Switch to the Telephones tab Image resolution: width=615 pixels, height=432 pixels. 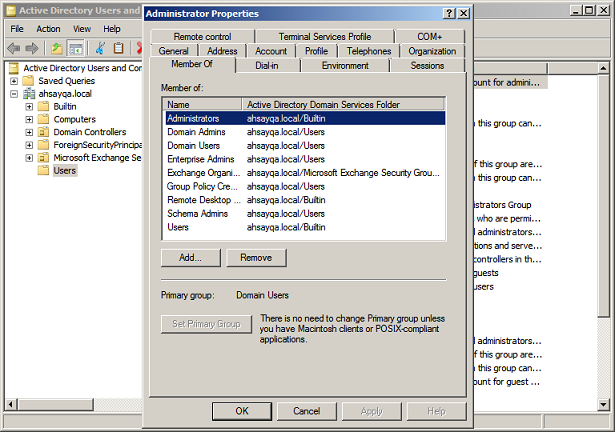369,51
